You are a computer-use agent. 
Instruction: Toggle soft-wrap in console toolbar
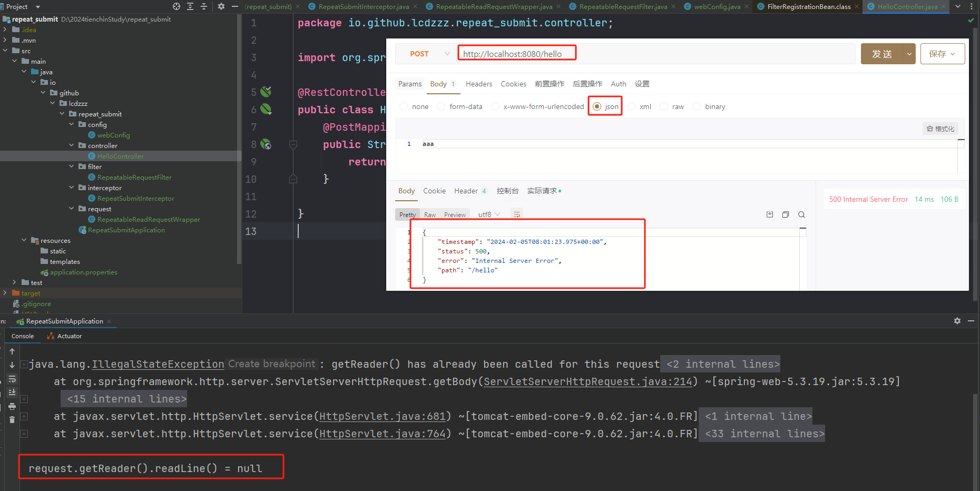coord(12,379)
